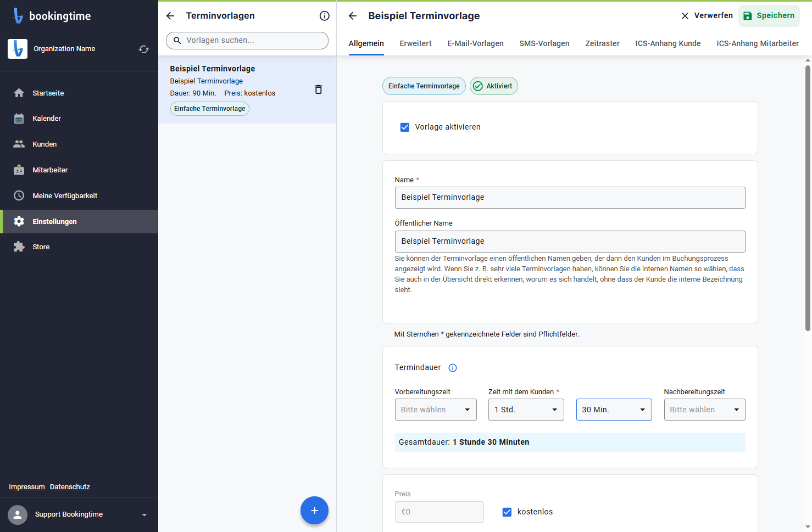The height and width of the screenshot is (532, 812).
Task: Click the Öffentlicher Name input field
Action: tap(570, 242)
